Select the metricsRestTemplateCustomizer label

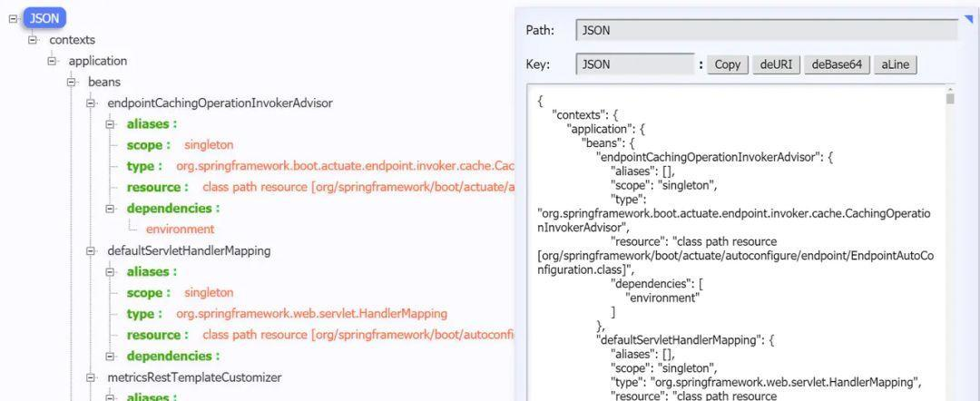pos(194,377)
